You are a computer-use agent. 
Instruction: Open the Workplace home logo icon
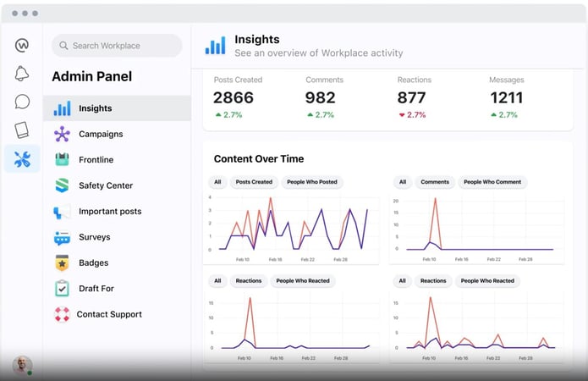(22, 45)
